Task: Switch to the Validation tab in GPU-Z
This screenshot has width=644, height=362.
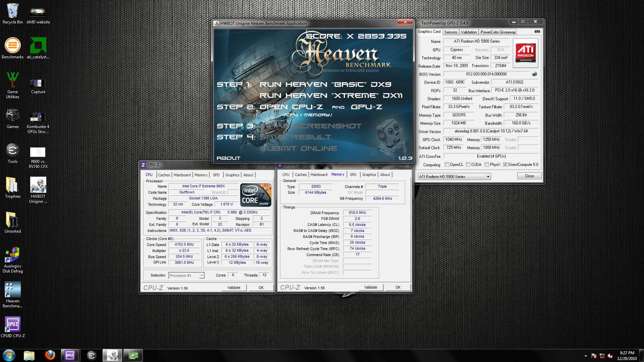Action: (x=469, y=32)
